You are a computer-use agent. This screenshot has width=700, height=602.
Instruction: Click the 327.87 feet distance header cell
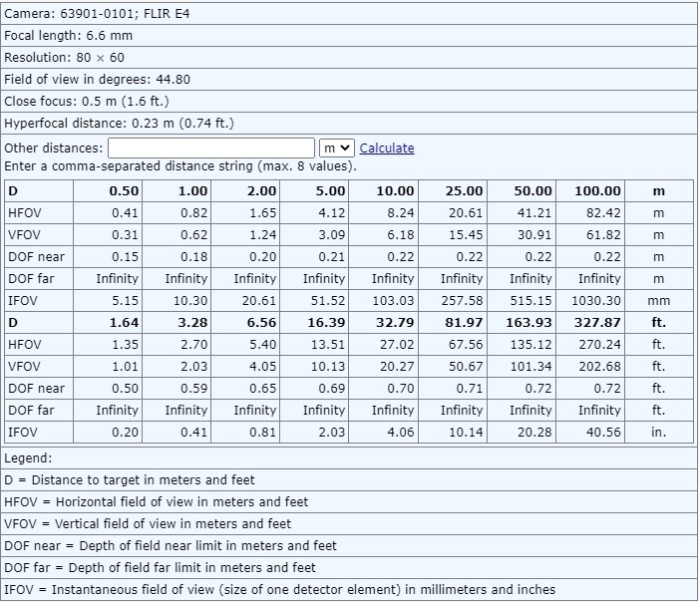coord(598,323)
